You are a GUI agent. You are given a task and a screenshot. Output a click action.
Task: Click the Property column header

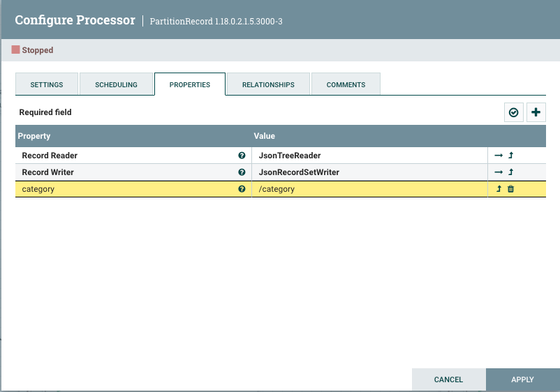coord(34,136)
